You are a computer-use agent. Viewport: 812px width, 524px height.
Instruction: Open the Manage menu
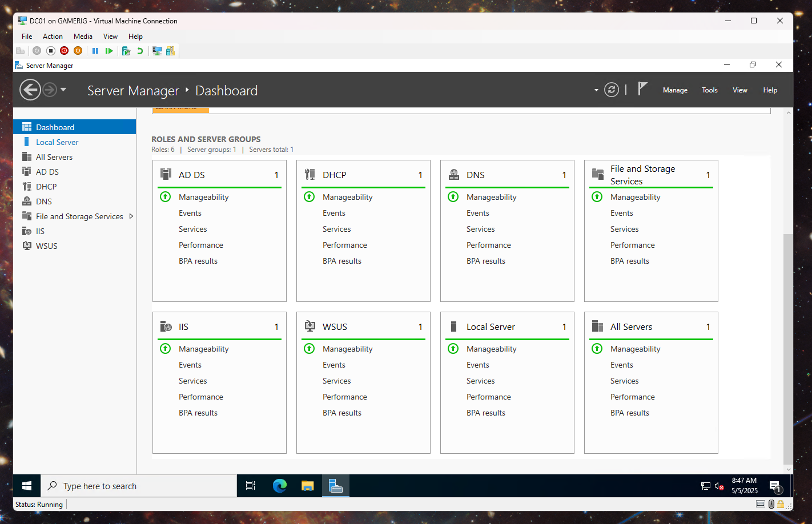click(675, 90)
